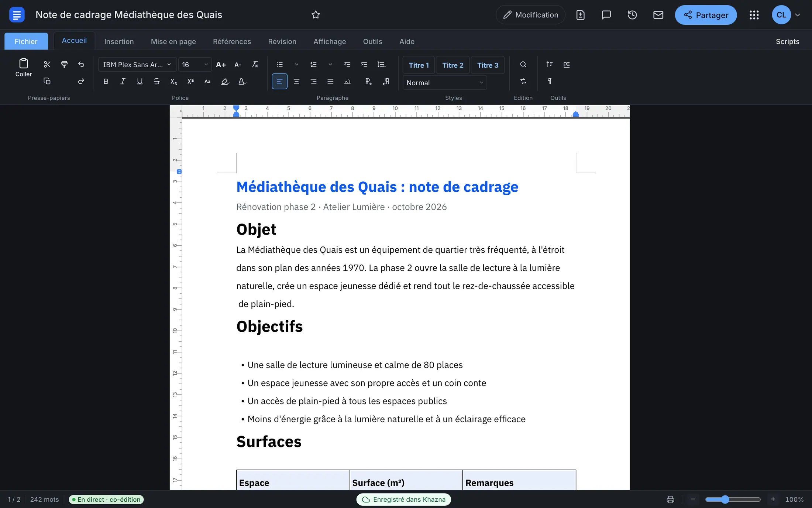812x508 pixels.
Task: Open the Références tab
Action: click(232, 41)
